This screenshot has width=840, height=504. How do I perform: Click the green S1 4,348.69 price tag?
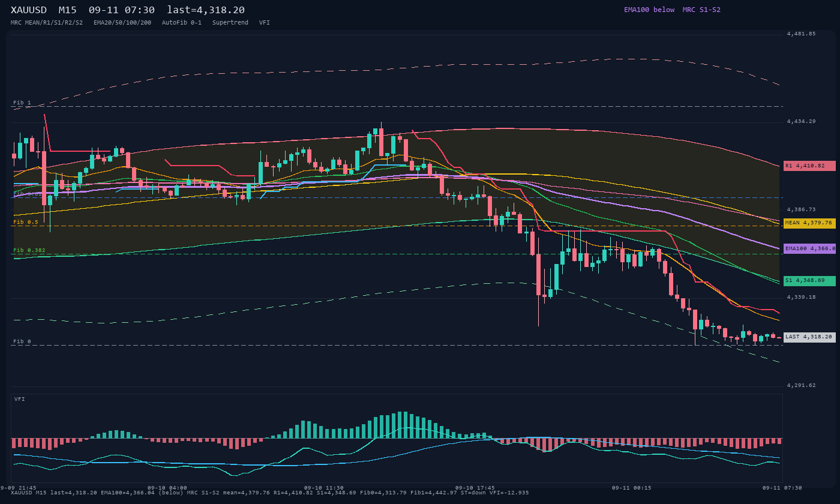click(809, 281)
